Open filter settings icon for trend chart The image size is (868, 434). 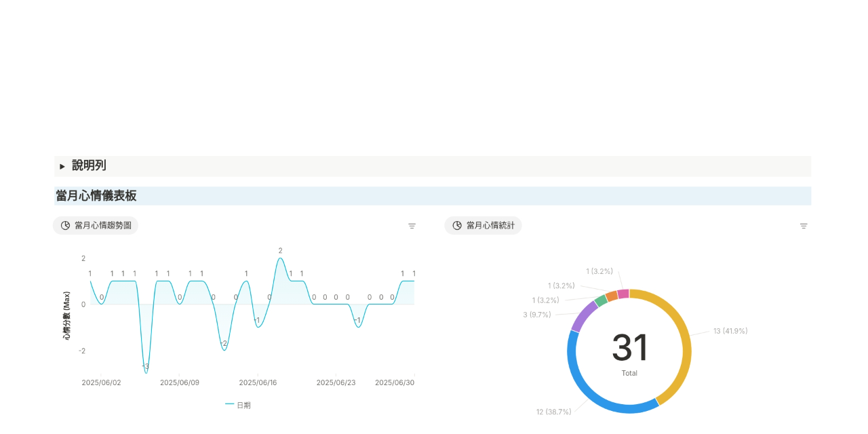tap(412, 226)
